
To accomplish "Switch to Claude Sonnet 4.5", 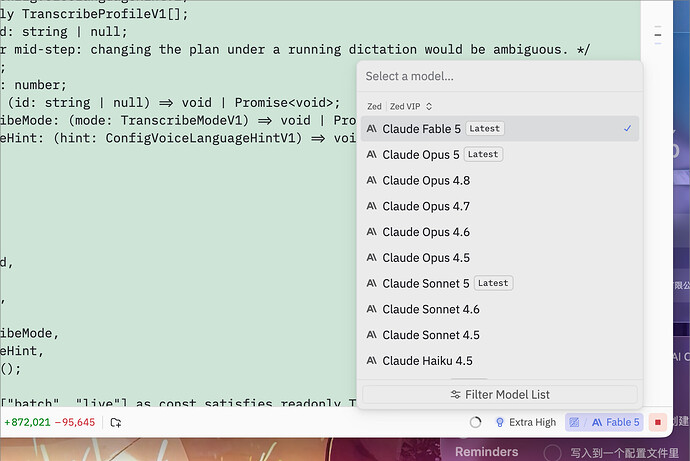I will click(499, 335).
